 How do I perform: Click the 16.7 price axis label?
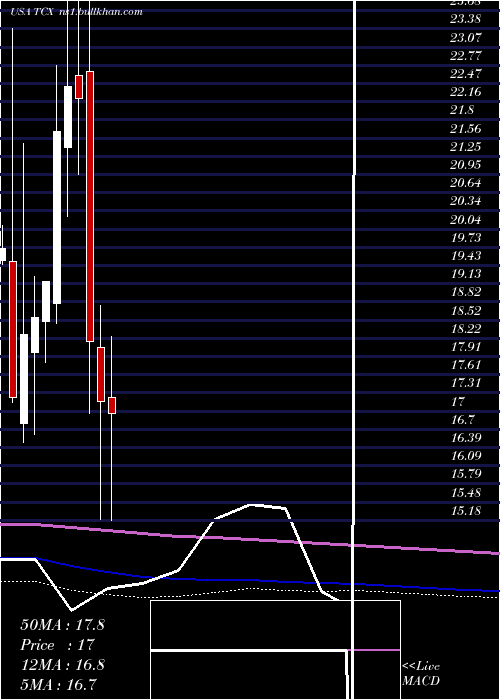click(x=462, y=420)
